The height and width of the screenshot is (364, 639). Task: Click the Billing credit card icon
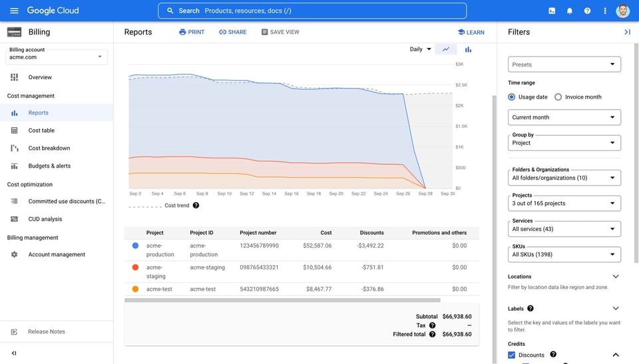(14, 32)
